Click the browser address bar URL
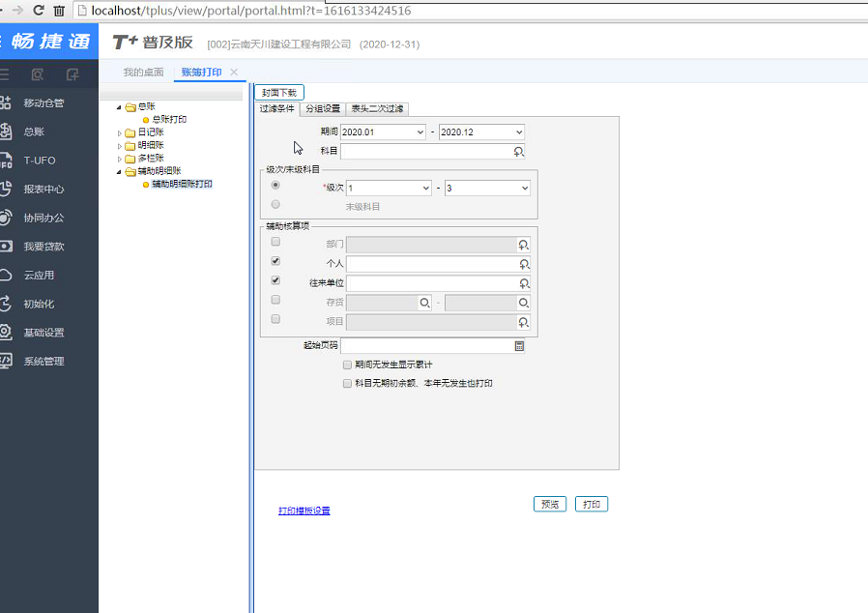 (251, 11)
